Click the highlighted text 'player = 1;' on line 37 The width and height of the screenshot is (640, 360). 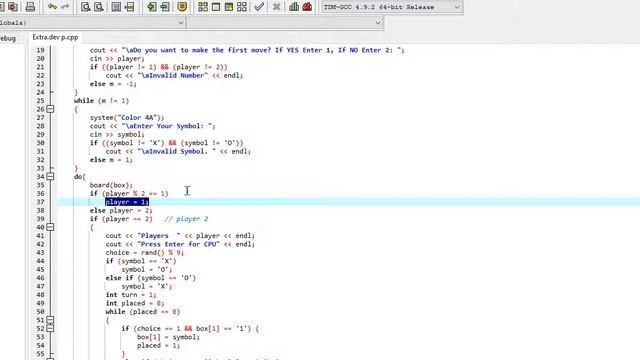127,202
